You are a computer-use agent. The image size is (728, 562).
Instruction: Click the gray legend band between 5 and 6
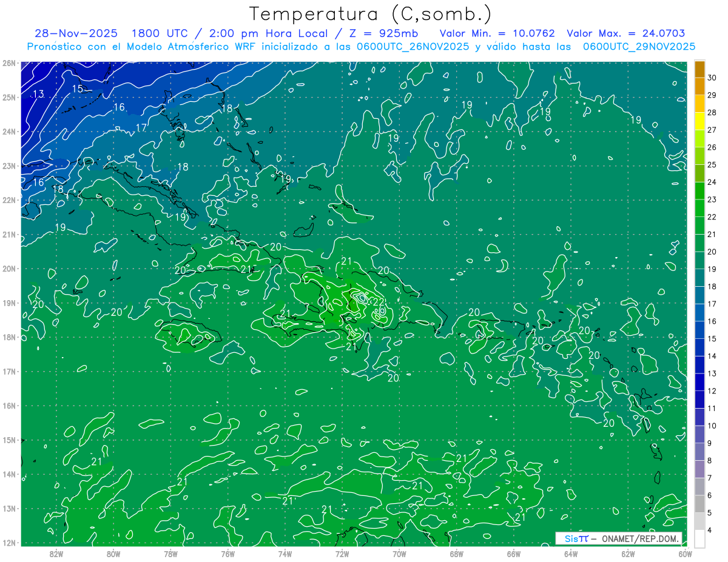pos(699,504)
